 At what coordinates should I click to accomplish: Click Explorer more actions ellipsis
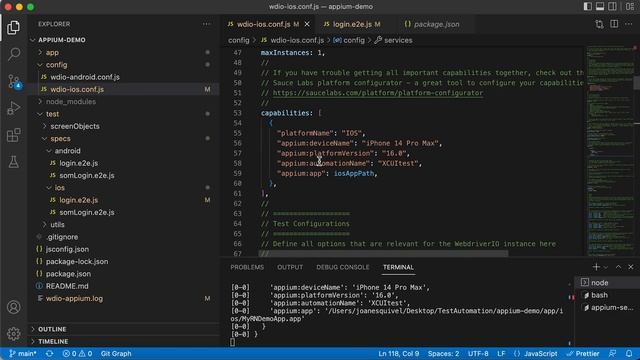tap(207, 24)
